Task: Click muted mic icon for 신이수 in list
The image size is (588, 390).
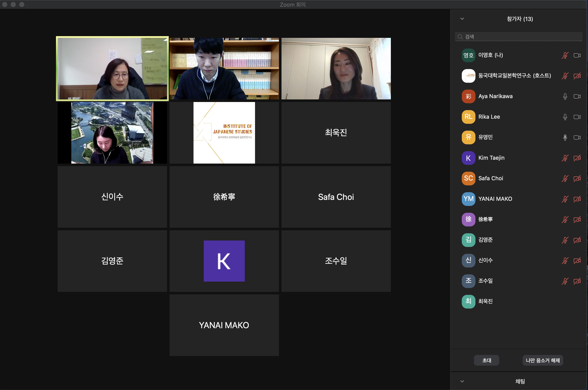Action: tap(565, 260)
